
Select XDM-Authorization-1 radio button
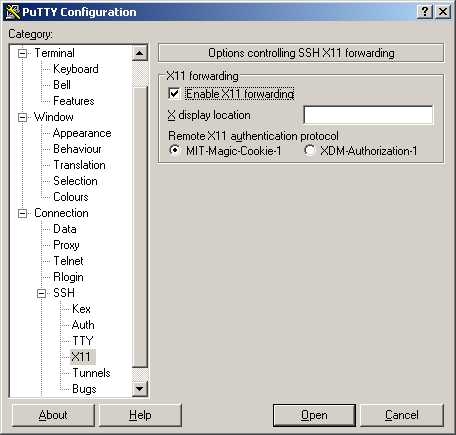pyautogui.click(x=309, y=150)
